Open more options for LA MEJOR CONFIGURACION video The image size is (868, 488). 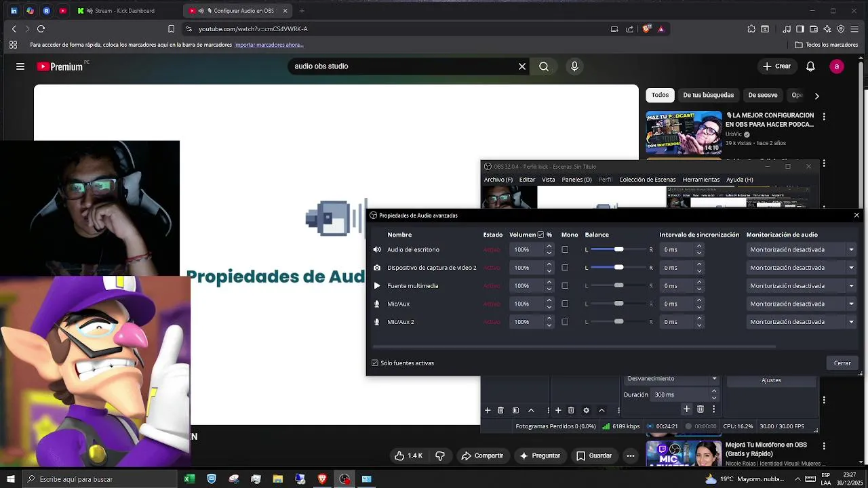click(824, 117)
